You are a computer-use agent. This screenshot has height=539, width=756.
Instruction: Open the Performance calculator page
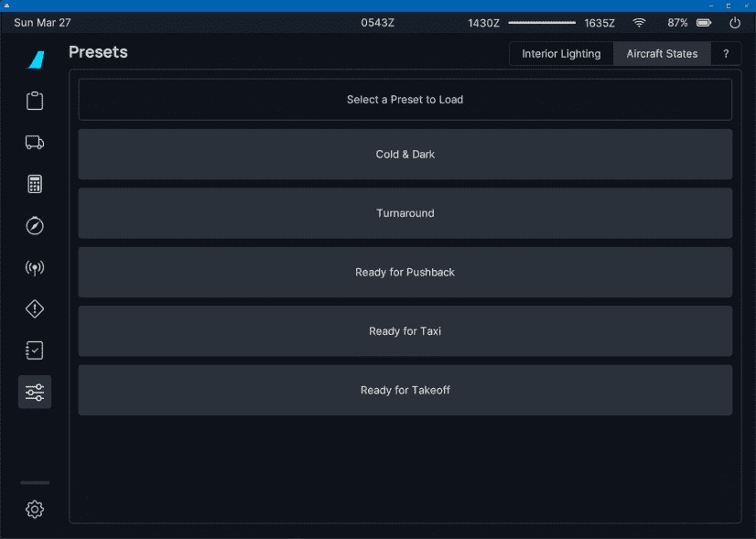[x=35, y=184]
